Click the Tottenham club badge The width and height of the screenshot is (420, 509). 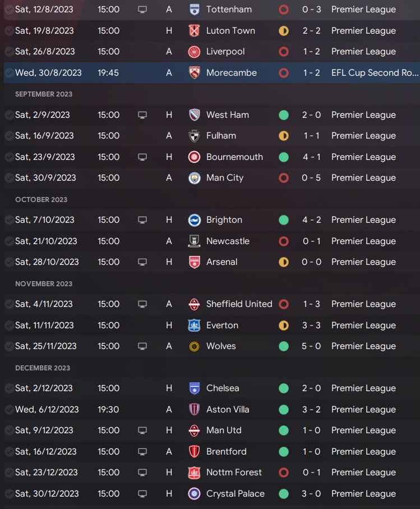pos(195,10)
